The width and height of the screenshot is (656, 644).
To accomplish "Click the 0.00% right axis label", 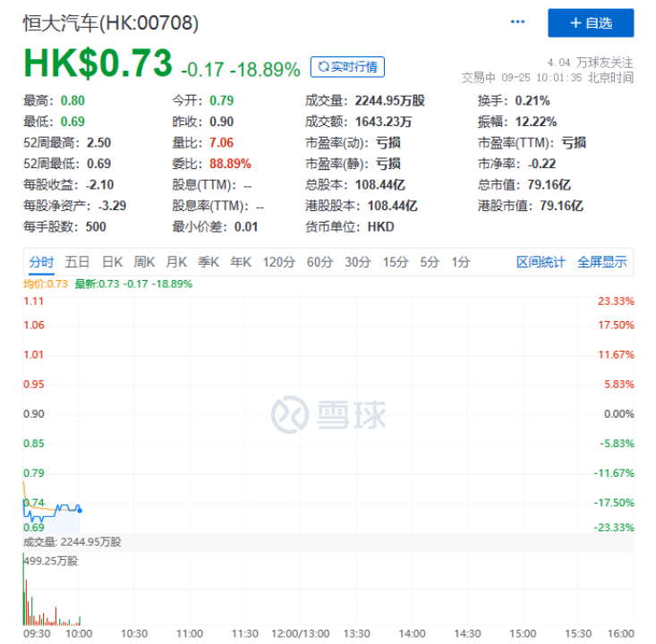I will (618, 414).
